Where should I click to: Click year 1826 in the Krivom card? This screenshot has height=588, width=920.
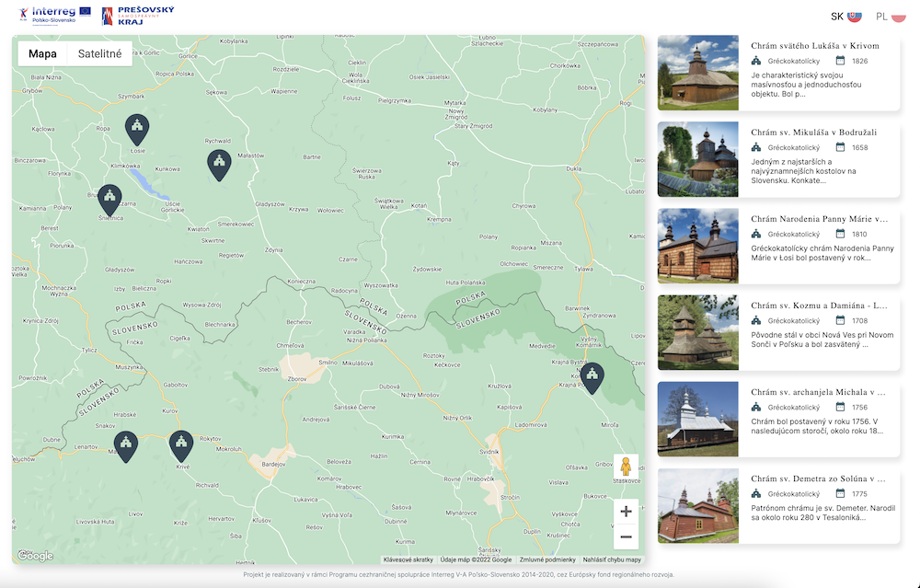859,61
